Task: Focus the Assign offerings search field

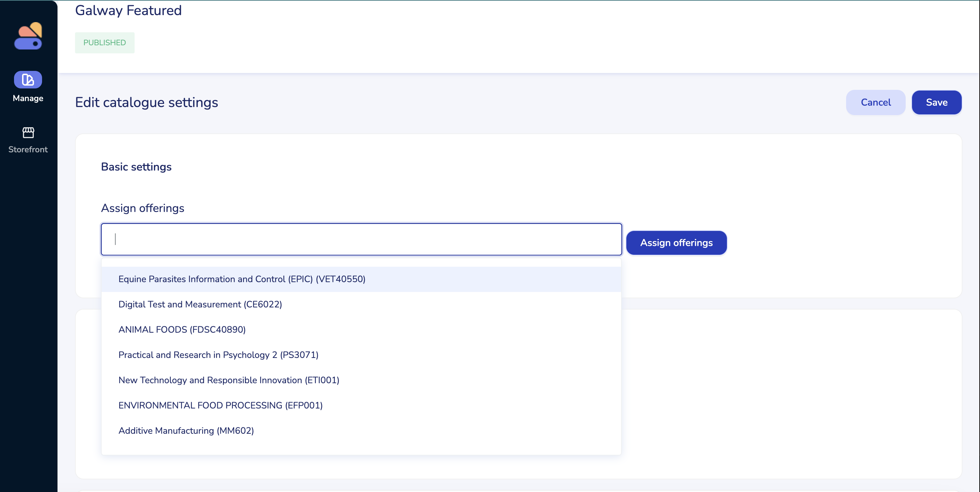Action: (361, 239)
